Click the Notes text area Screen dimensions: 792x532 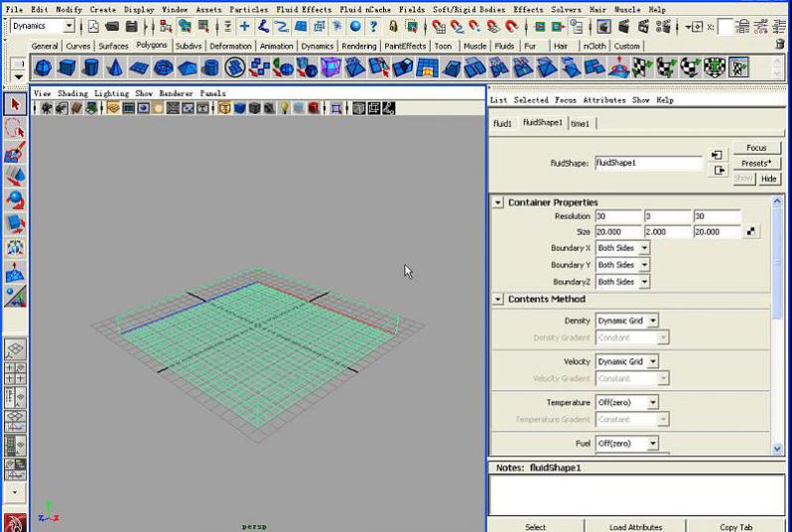637,496
